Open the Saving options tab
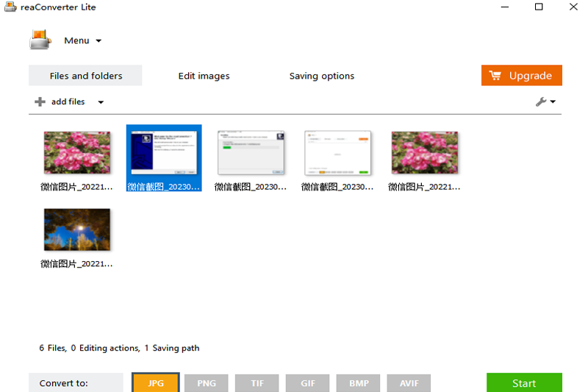The width and height of the screenshot is (588, 392). [x=321, y=76]
